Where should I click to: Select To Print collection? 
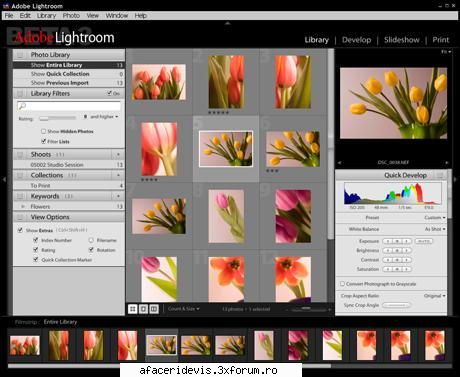click(x=68, y=186)
